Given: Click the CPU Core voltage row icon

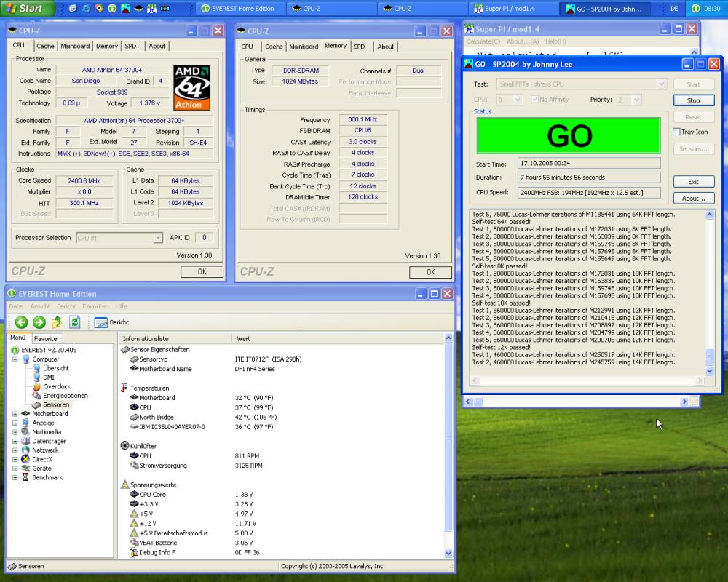Looking at the screenshot, I should (134, 494).
